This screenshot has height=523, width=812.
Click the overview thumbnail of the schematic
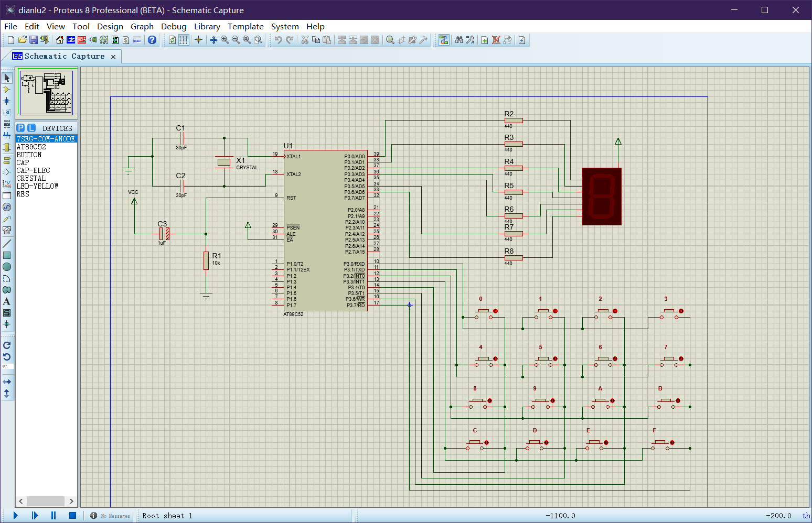[47, 93]
